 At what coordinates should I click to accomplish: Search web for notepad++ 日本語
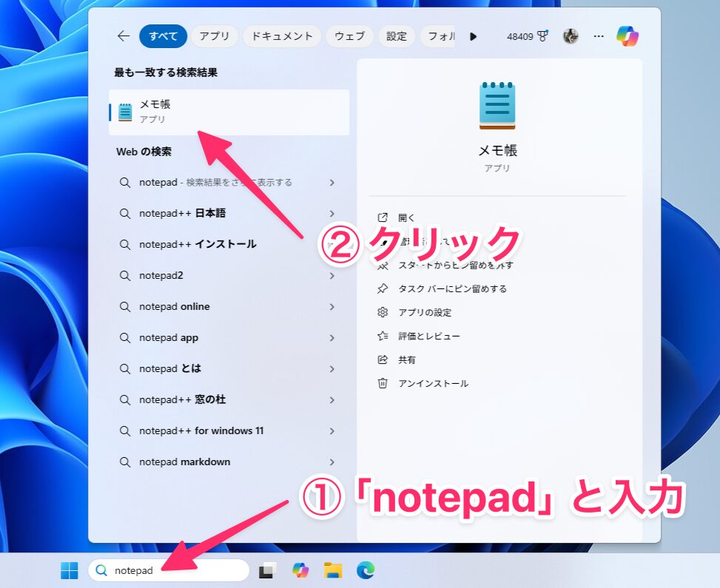coord(182,213)
